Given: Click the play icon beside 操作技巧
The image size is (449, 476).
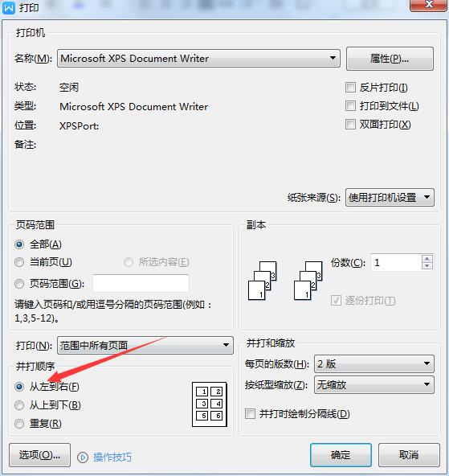Looking at the screenshot, I should point(83,458).
